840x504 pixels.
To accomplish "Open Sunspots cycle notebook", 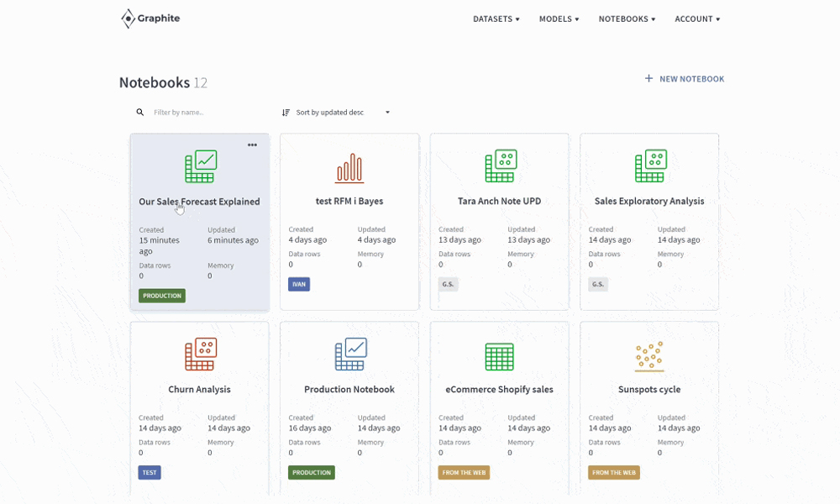I will coord(649,390).
